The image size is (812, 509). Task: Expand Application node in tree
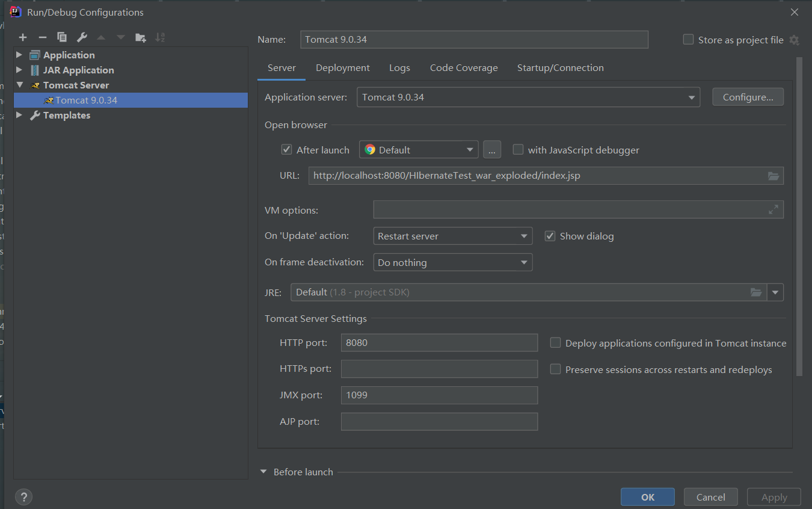19,55
